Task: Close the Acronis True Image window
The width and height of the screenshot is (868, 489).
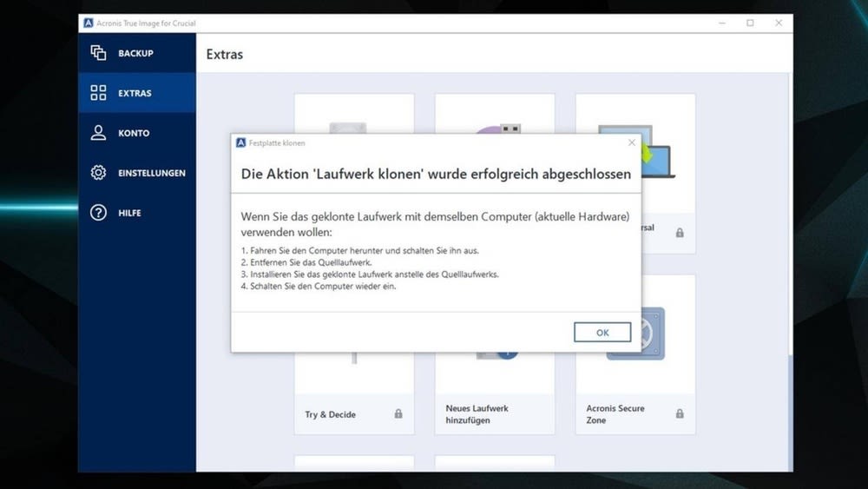Action: pos(779,23)
